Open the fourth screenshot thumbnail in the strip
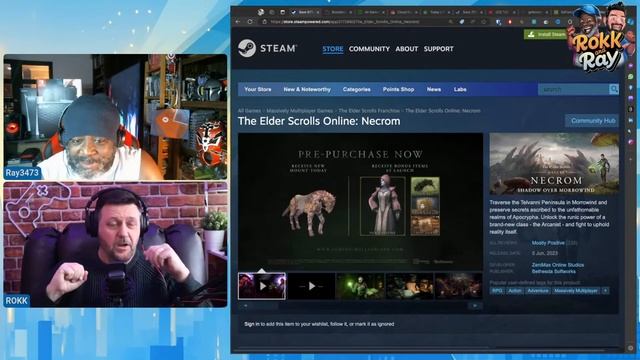Viewport: 640px width, 360px height. [409, 286]
